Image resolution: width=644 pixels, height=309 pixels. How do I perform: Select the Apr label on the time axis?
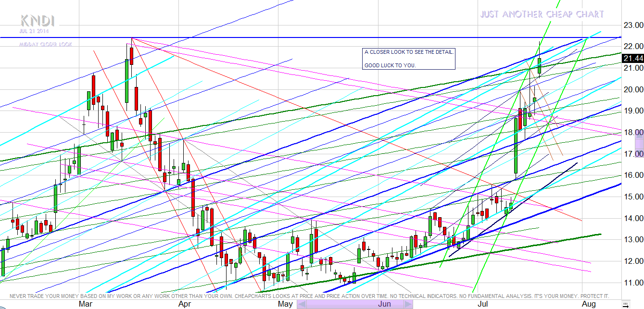click(185, 304)
